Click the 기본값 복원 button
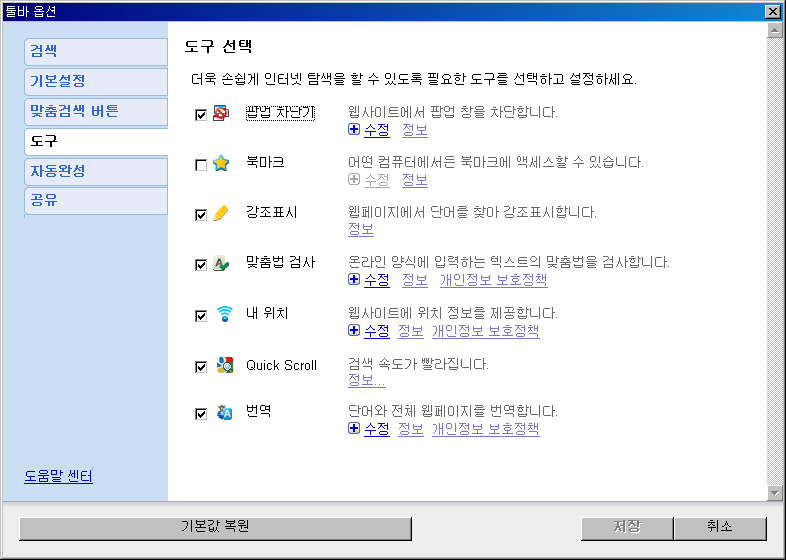Screen dimensions: 786x560 click(x=216, y=528)
